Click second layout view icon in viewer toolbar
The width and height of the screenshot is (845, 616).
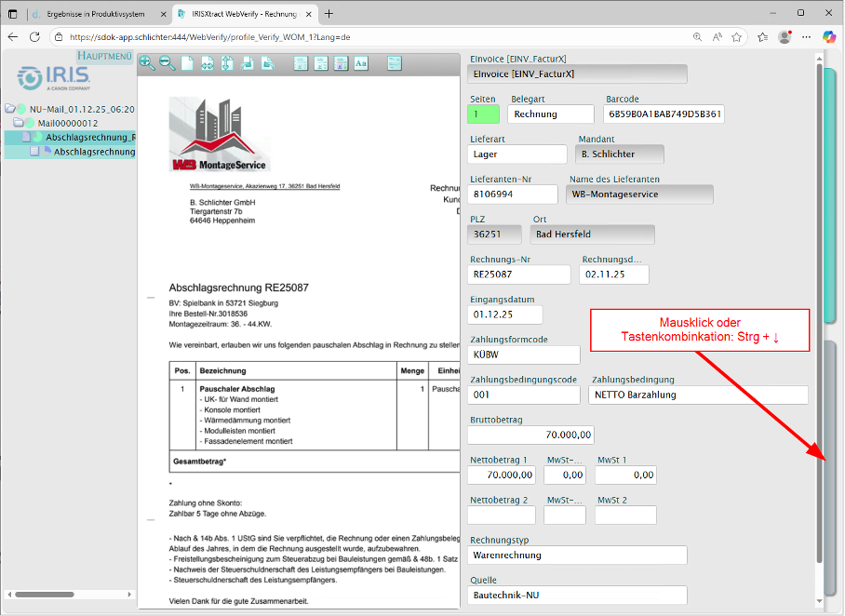coord(321,63)
